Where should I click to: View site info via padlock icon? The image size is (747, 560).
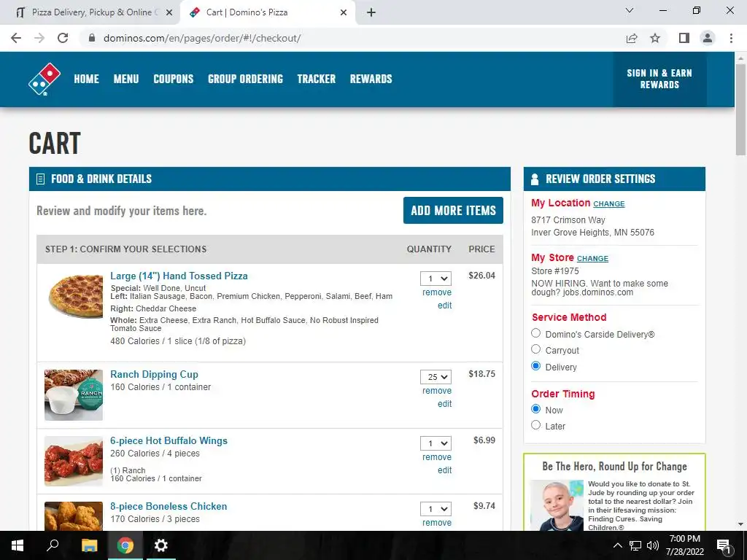click(93, 38)
